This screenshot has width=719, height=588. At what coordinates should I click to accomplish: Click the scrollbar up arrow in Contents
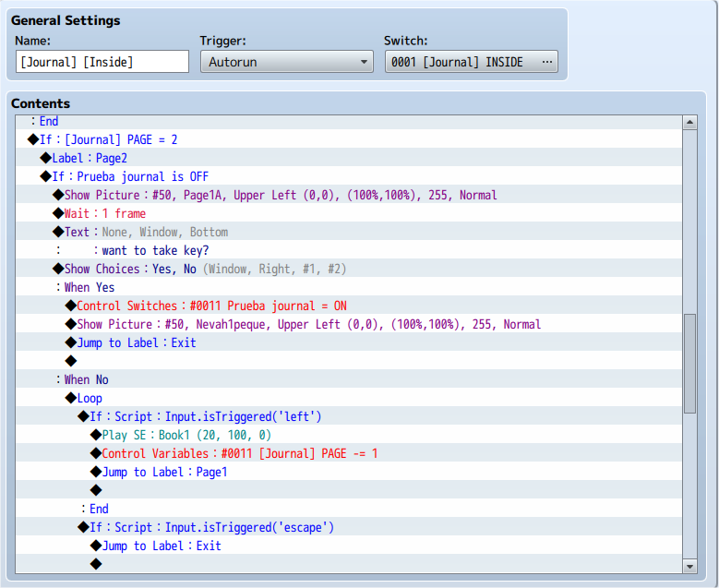(x=689, y=123)
